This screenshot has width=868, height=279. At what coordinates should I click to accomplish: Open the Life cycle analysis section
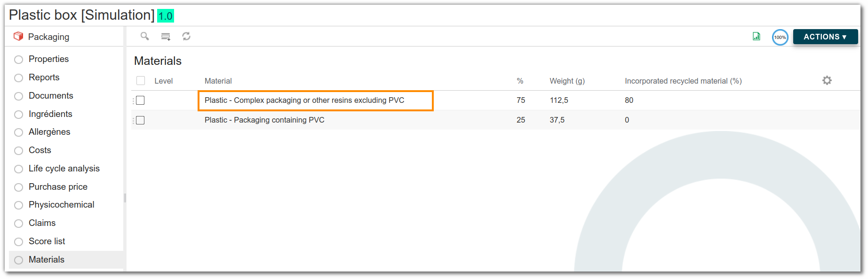click(x=64, y=169)
